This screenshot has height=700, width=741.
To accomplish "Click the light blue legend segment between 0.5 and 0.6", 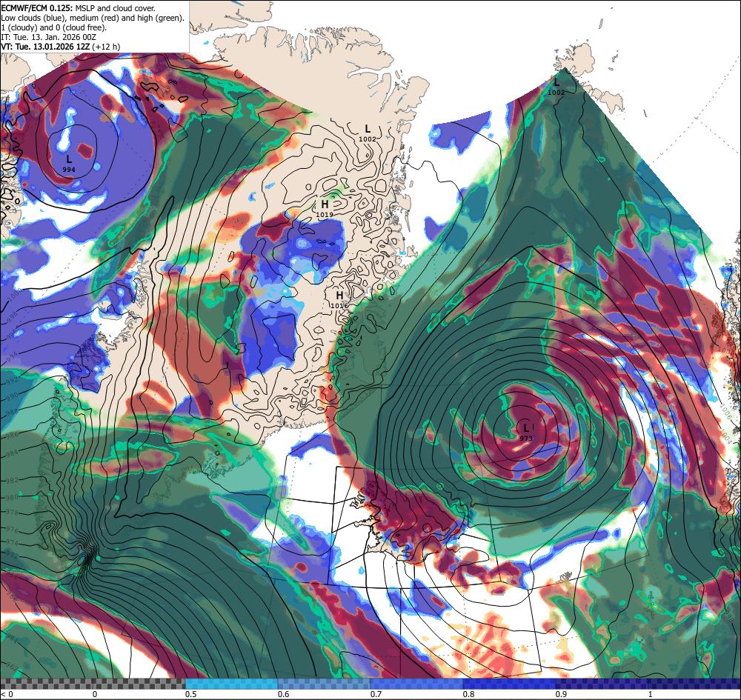I will [x=231, y=684].
